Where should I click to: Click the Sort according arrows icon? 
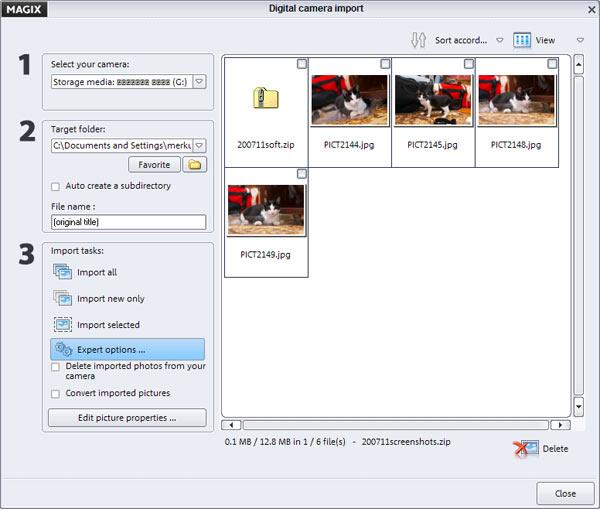tap(418, 40)
